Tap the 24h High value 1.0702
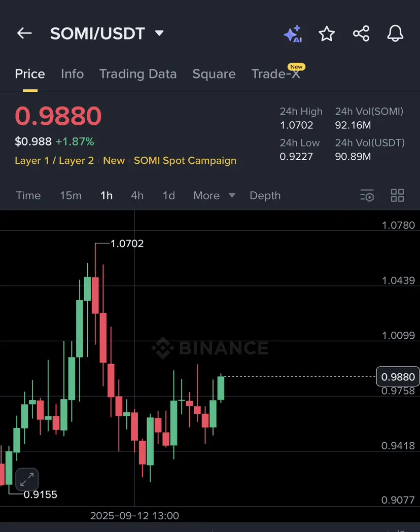Image resolution: width=420 pixels, height=532 pixels. 296,125
